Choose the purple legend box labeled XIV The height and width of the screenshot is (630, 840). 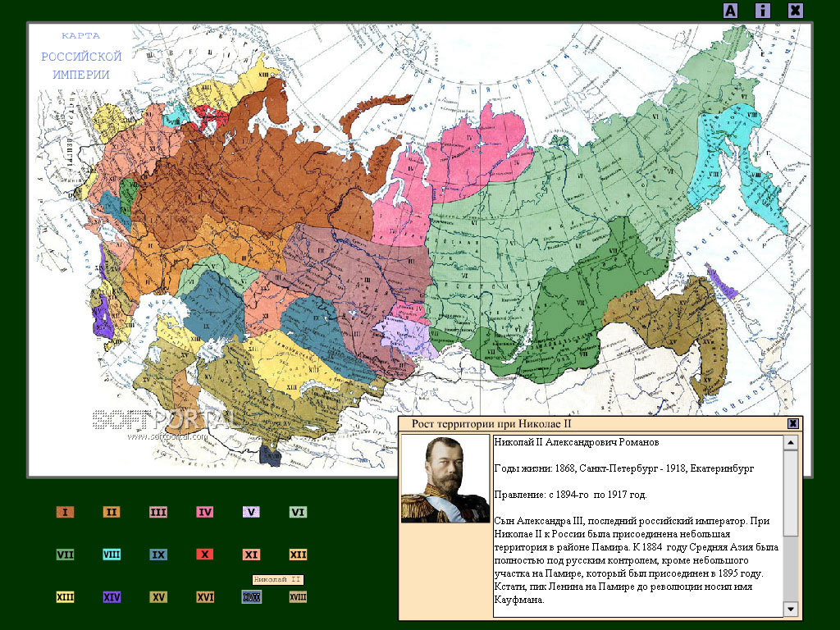112,597
